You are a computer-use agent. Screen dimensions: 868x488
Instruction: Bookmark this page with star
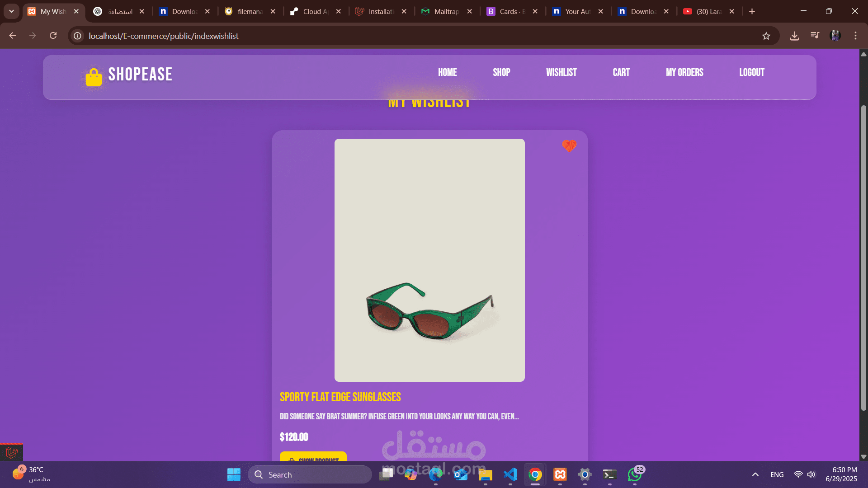[x=766, y=36]
